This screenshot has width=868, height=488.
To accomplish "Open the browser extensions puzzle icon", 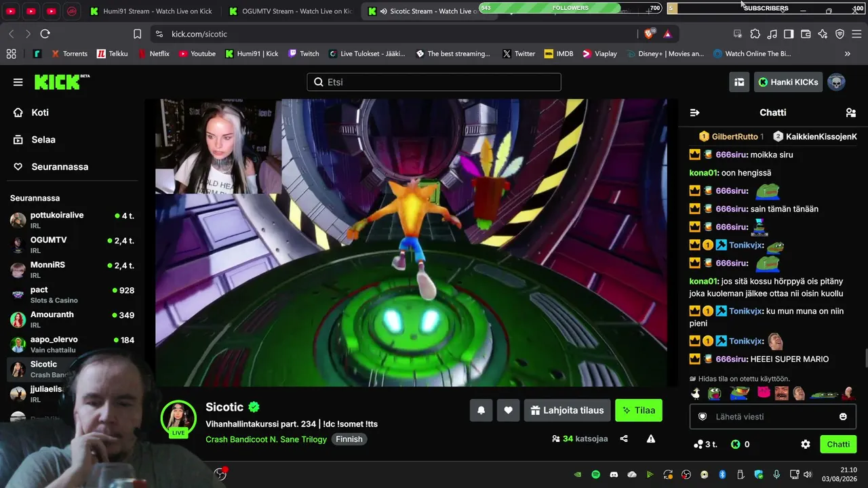I will 755,34.
